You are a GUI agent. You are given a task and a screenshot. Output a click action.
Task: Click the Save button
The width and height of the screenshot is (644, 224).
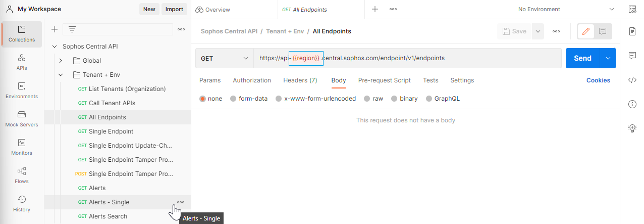click(515, 31)
